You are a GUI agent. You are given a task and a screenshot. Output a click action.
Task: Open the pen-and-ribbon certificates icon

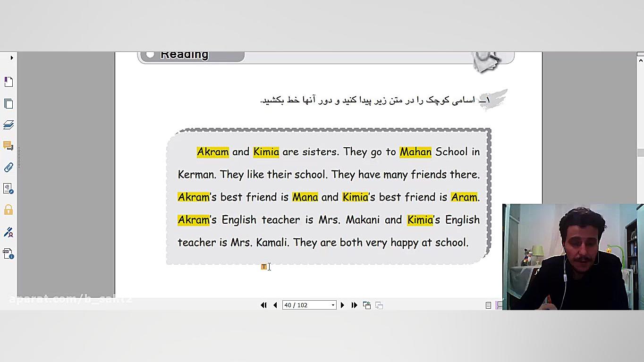click(x=8, y=232)
